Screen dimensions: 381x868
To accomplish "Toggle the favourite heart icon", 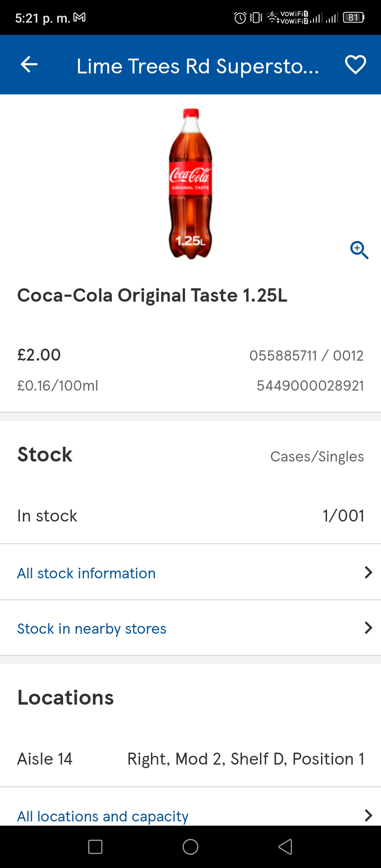I will tap(355, 65).
